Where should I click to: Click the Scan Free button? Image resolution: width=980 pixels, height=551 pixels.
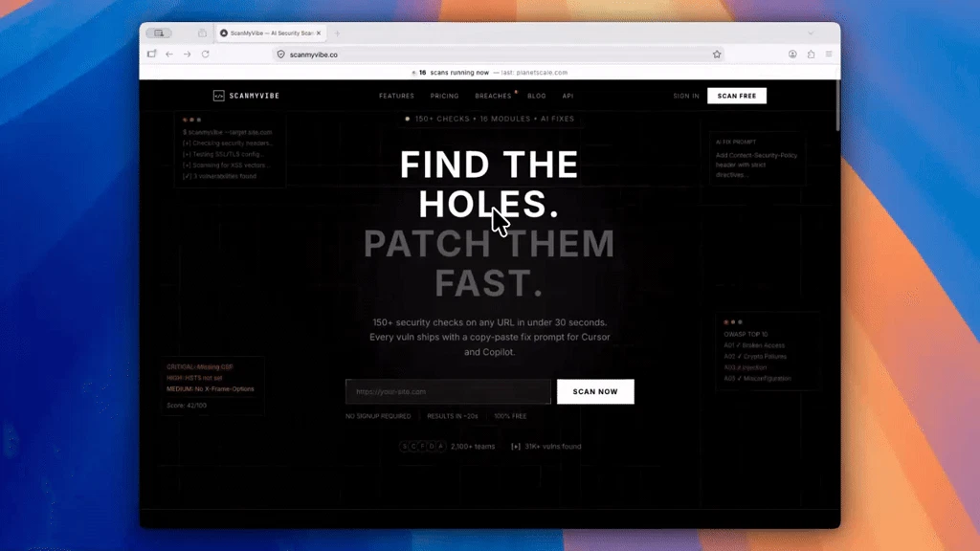[737, 96]
